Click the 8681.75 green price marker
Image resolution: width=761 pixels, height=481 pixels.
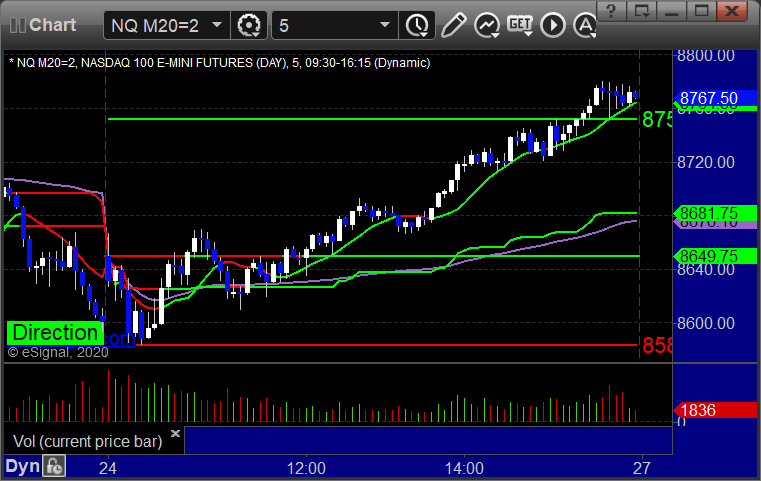[715, 213]
